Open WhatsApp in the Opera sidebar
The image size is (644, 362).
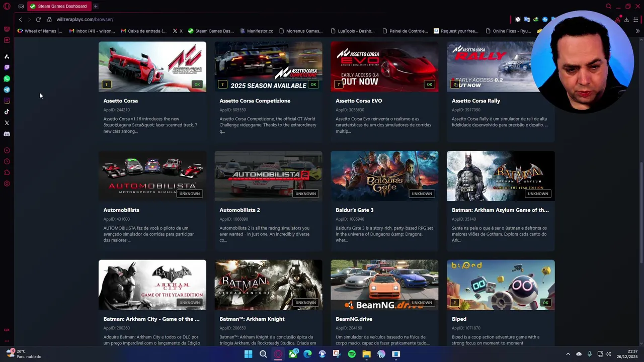7,78
